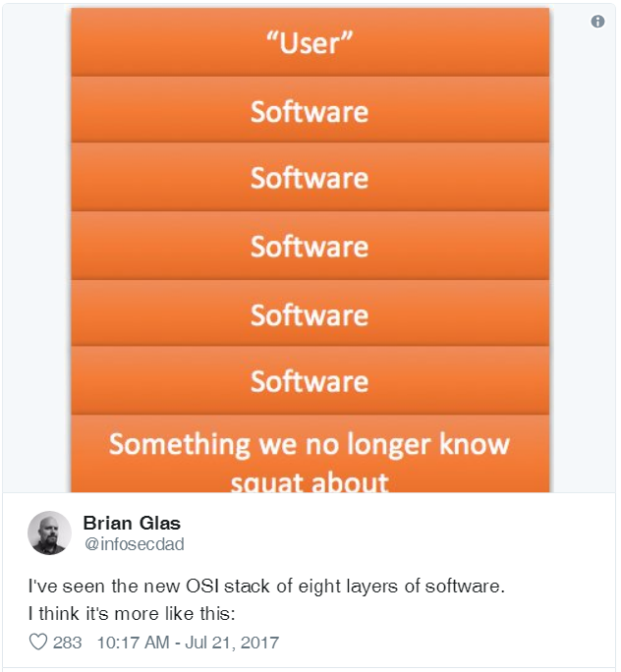This screenshot has width=621, height=672.
Task: Click the orange margin left of "User" text
Action: (x=147, y=43)
